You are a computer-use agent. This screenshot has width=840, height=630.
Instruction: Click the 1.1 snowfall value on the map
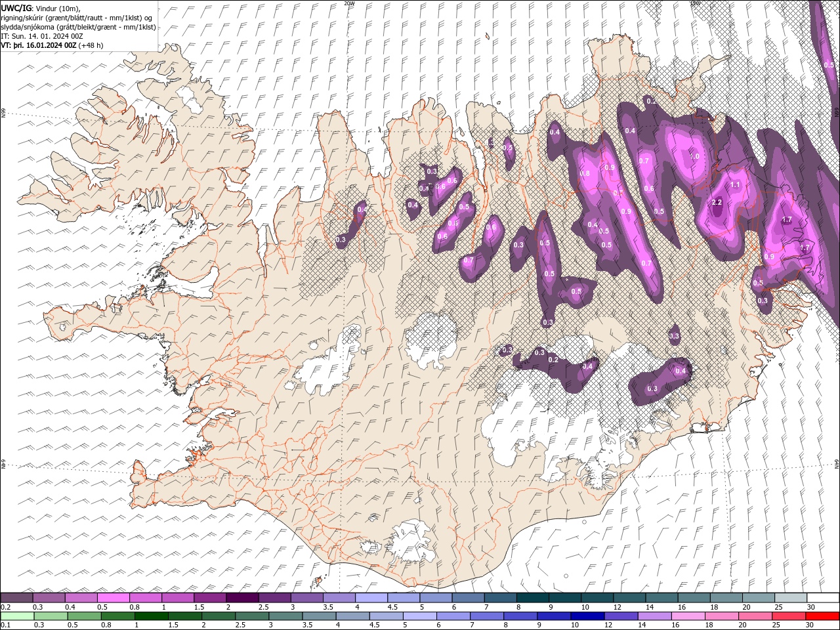[735, 185]
